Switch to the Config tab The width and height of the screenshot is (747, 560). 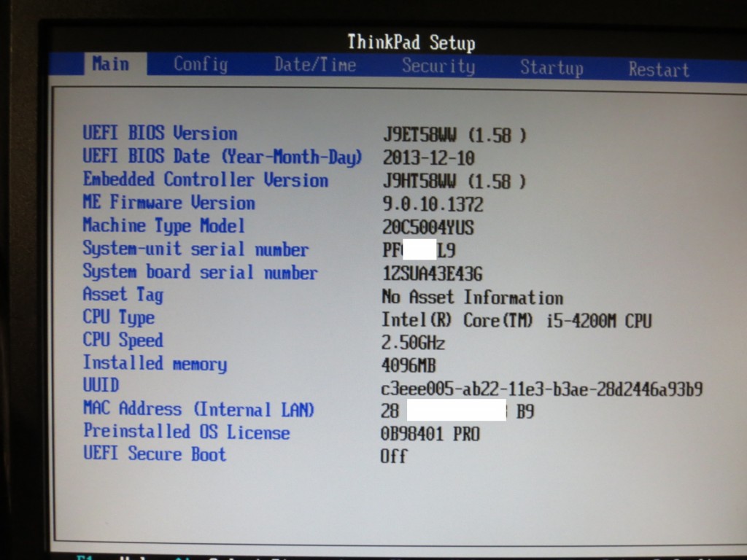pyautogui.click(x=201, y=64)
